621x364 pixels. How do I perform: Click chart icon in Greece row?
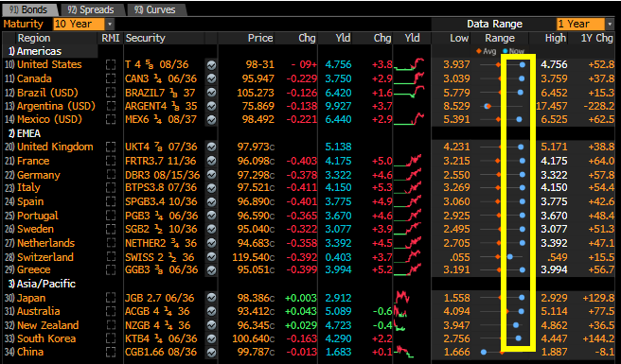click(x=211, y=269)
